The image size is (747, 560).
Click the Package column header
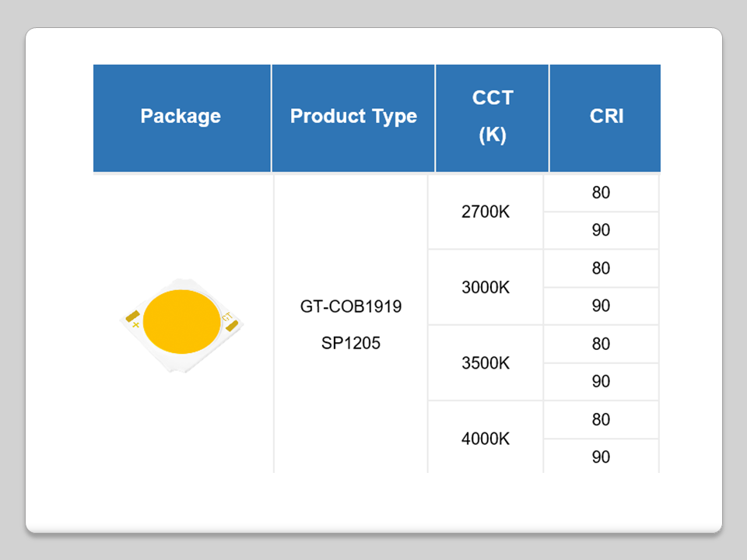coord(181,117)
